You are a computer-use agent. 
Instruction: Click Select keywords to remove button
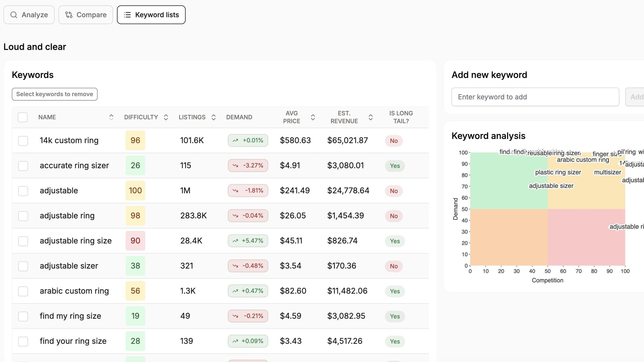pyautogui.click(x=55, y=94)
